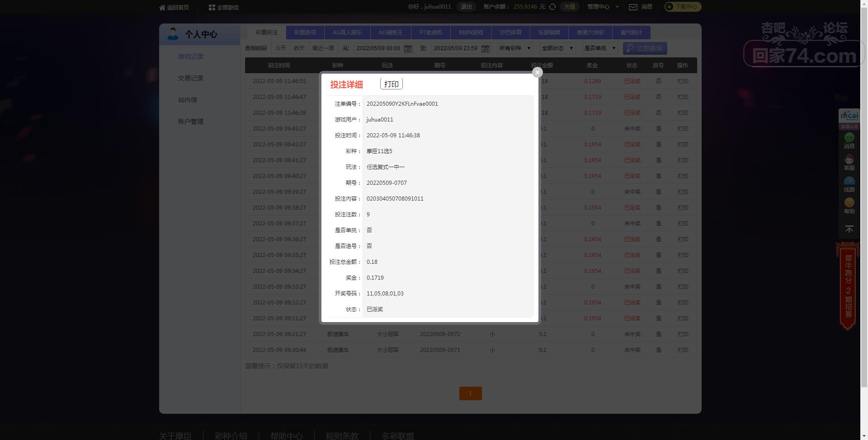Click the start date input field
The image size is (868, 440).
(x=378, y=48)
